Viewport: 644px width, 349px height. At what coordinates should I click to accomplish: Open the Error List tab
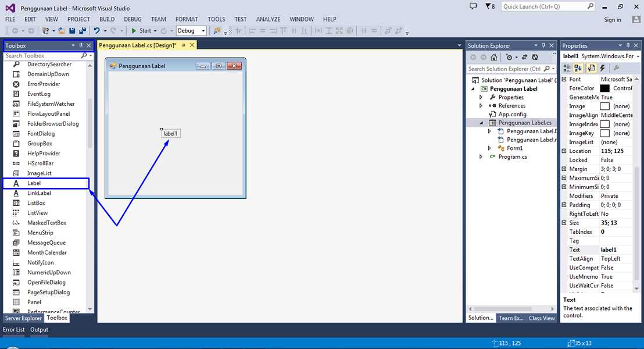coord(13,330)
